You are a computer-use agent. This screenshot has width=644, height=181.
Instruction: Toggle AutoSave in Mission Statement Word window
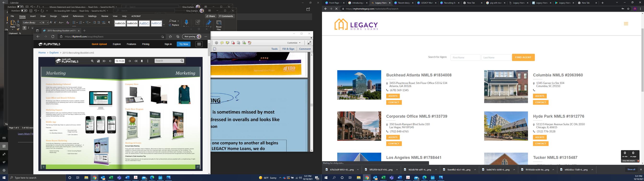pyautogui.click(x=20, y=7)
